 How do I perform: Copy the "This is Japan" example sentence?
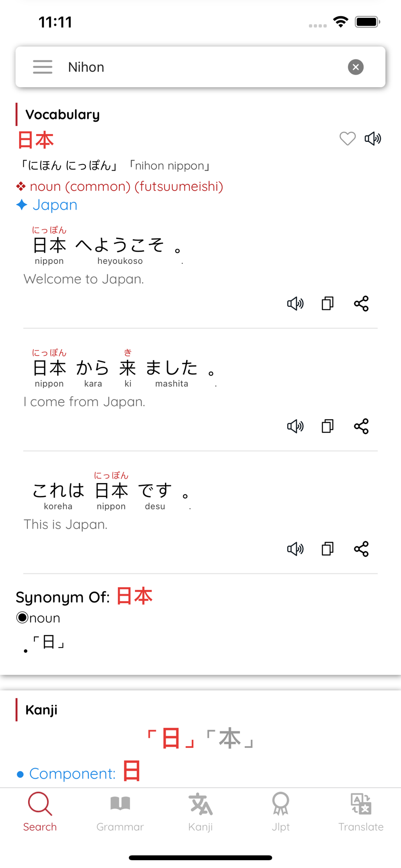pyautogui.click(x=328, y=549)
